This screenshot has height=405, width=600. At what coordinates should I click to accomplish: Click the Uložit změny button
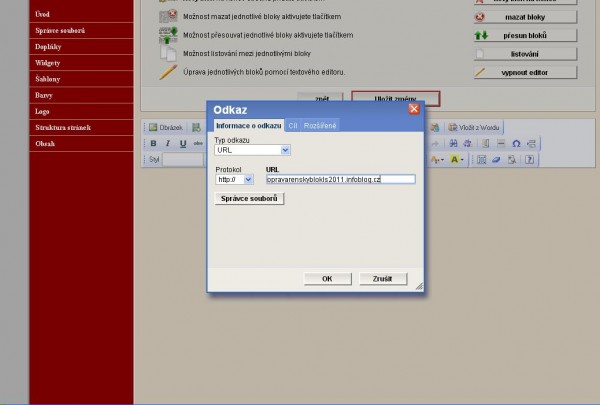click(x=394, y=98)
